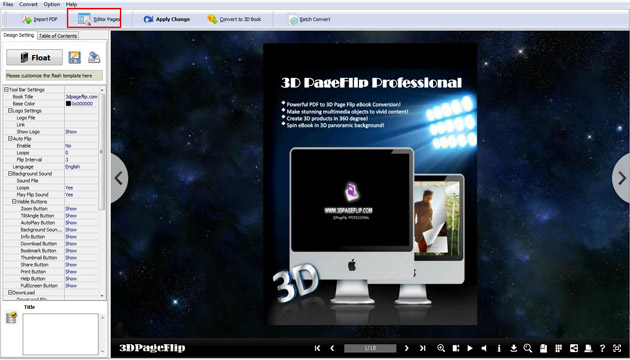
Task: Switch to Table of Contents tab
Action: tap(58, 36)
